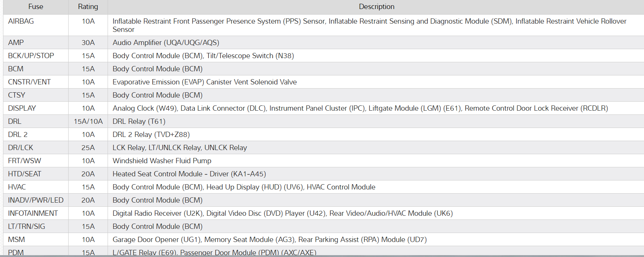644x257 pixels.
Task: Click the Fuse column header
Action: [x=36, y=7]
